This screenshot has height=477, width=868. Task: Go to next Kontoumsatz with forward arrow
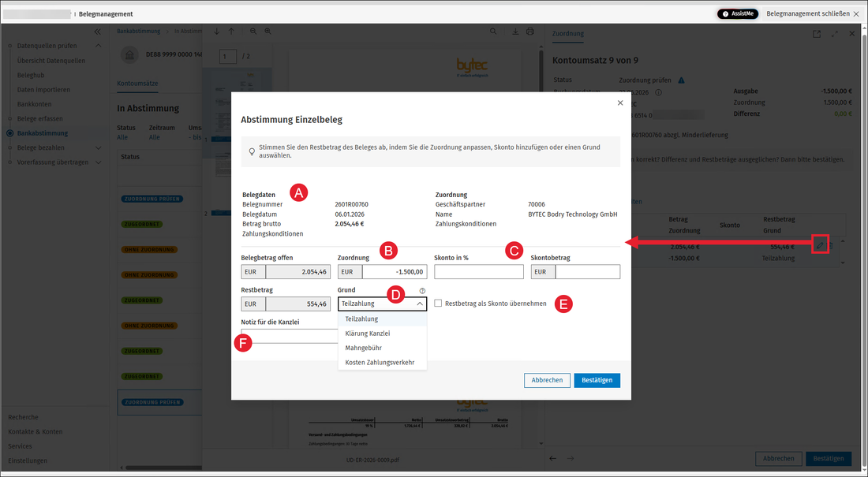[x=571, y=458]
